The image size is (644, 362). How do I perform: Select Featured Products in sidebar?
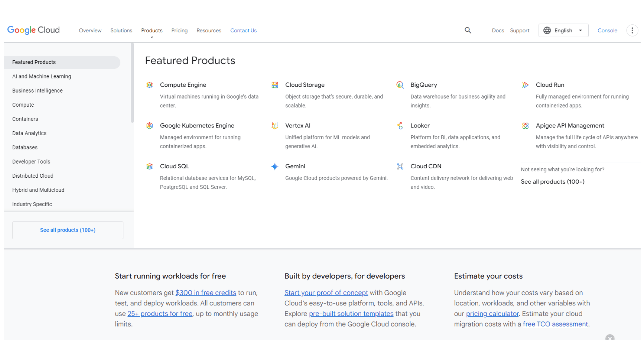coord(62,62)
